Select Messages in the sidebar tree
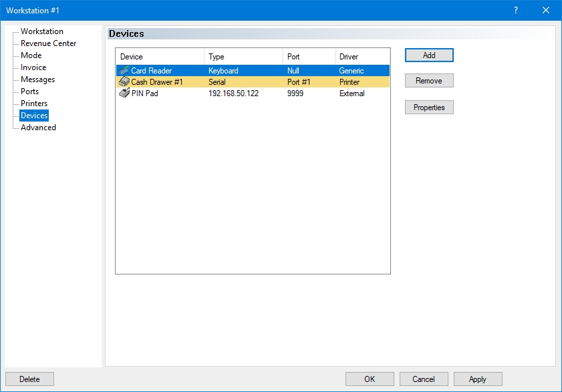Image resolution: width=562 pixels, height=392 pixels. click(x=37, y=79)
